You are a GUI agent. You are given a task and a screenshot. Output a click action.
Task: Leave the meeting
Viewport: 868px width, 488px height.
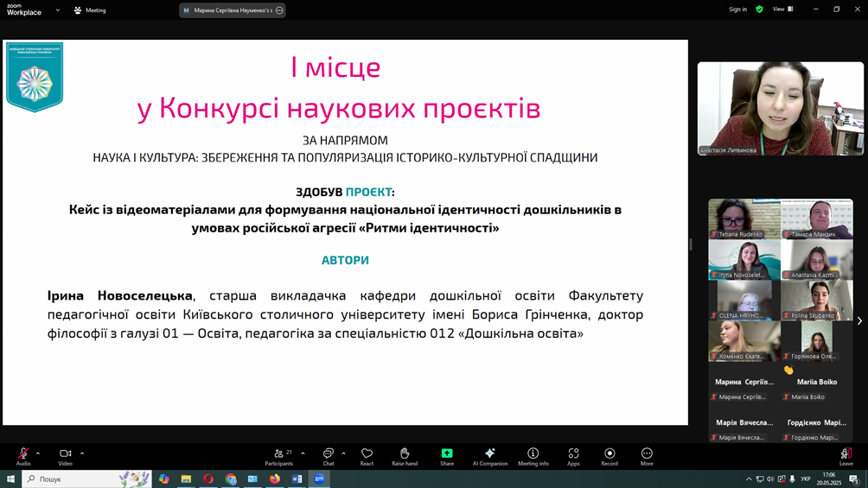(846, 454)
